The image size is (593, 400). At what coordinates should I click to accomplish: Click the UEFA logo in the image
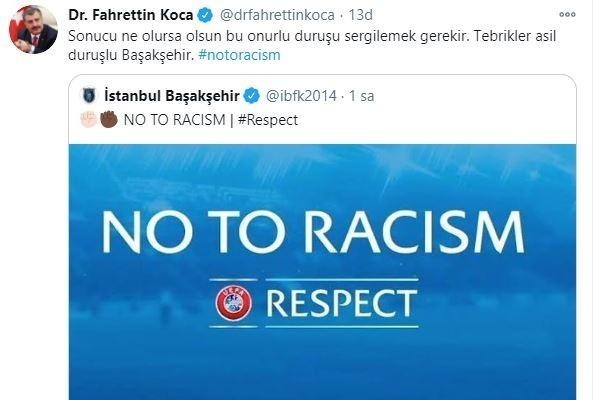point(234,303)
